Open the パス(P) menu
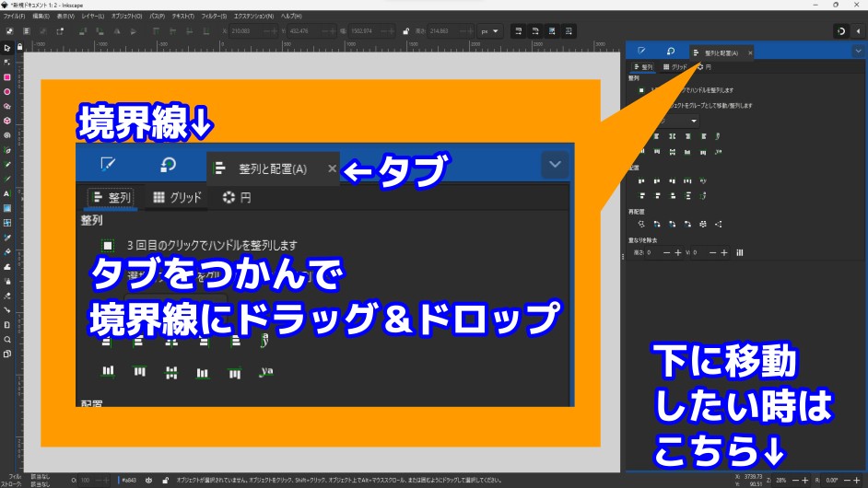This screenshot has height=488, width=868. (158, 16)
